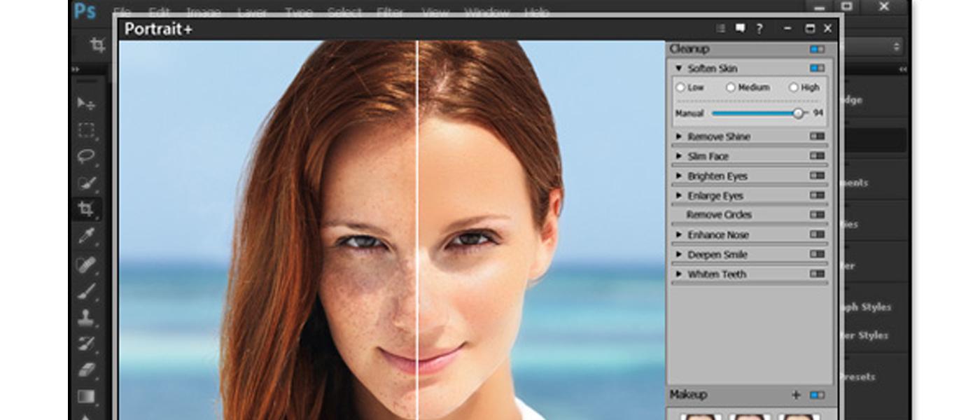Choose the Medium soften skin option

coord(731,87)
